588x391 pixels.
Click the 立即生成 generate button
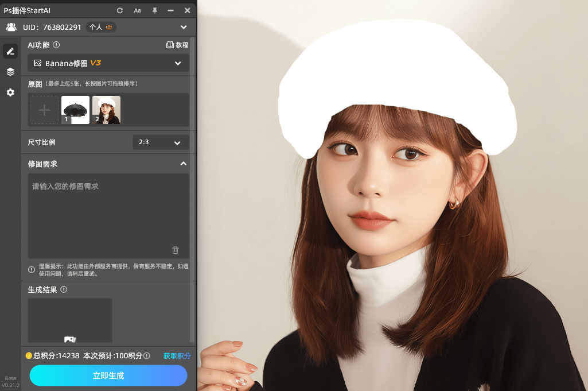108,375
